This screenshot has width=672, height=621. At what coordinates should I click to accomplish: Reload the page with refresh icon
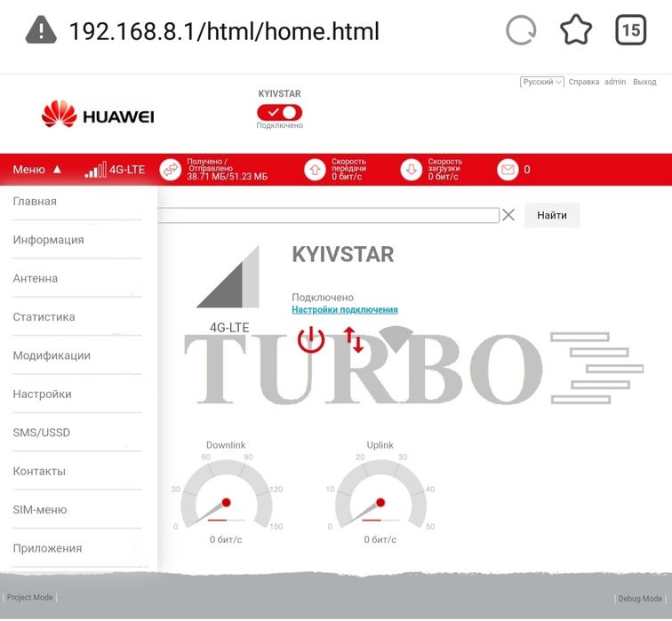(x=521, y=30)
